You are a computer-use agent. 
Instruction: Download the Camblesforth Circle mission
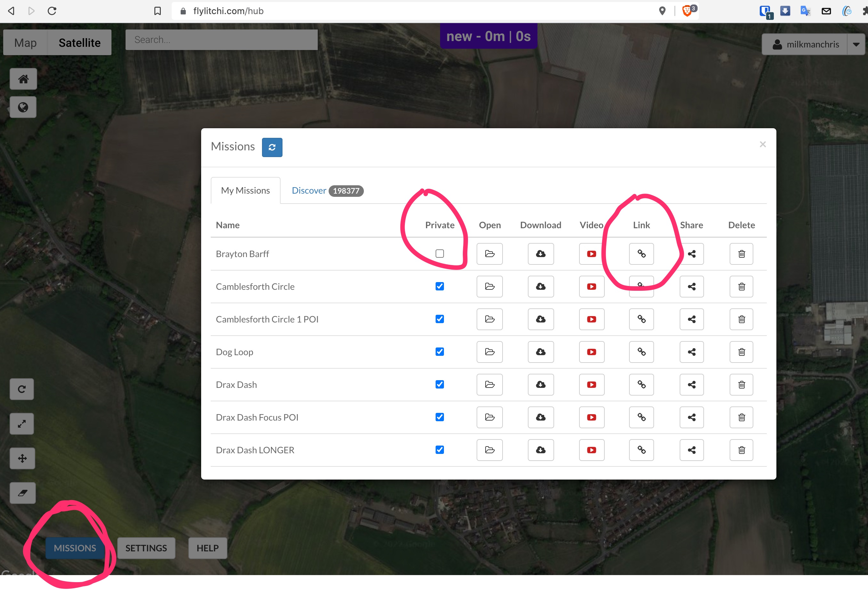(x=540, y=287)
